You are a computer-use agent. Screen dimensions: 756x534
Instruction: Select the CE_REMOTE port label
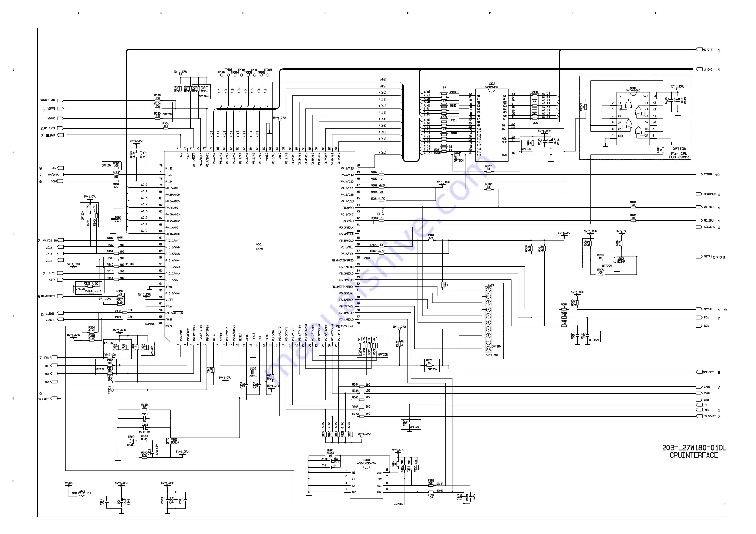tap(48, 296)
